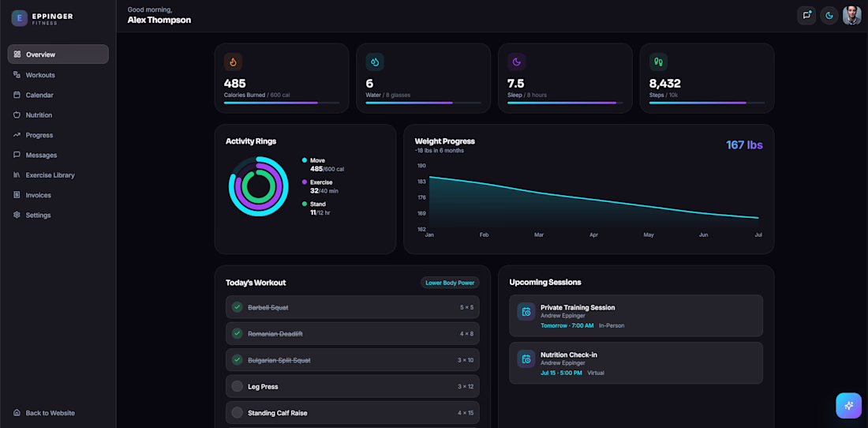Click the Nutrition Check-in calendar icon

click(526, 359)
